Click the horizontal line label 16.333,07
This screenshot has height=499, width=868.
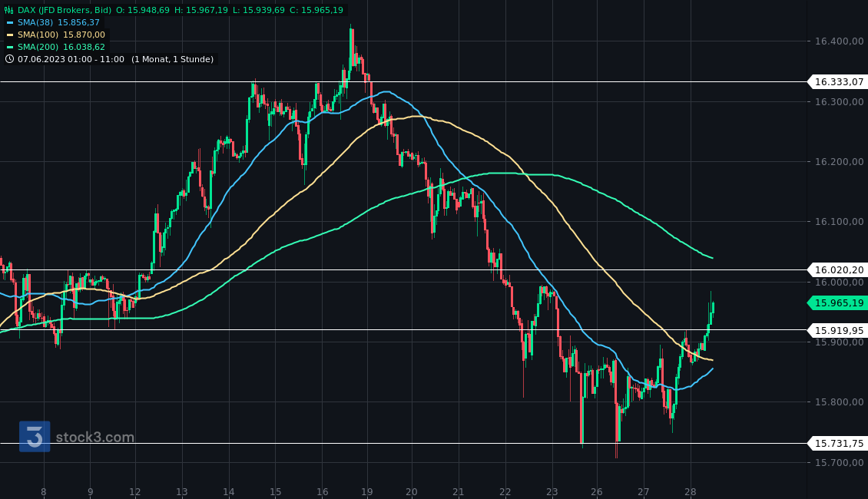(x=839, y=81)
